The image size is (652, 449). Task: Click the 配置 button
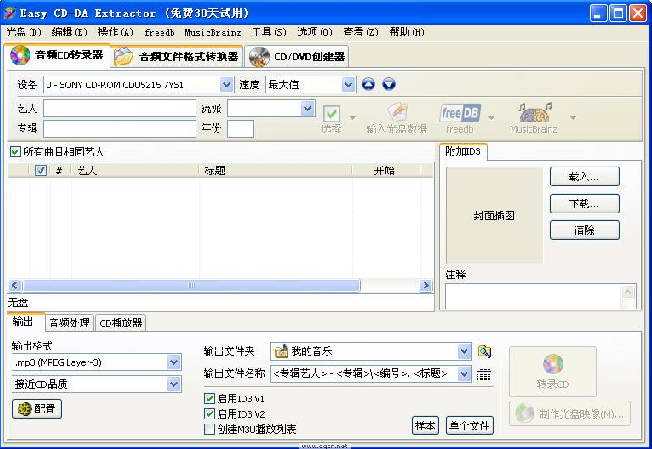pyautogui.click(x=37, y=409)
